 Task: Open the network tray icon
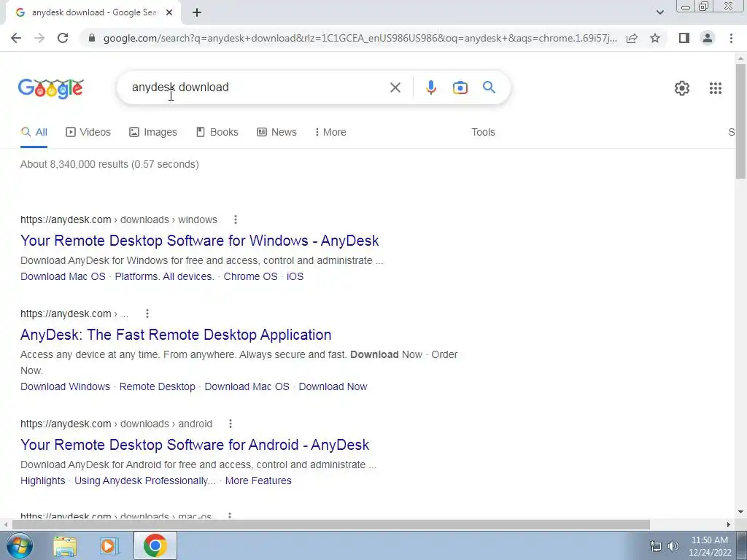coord(656,546)
